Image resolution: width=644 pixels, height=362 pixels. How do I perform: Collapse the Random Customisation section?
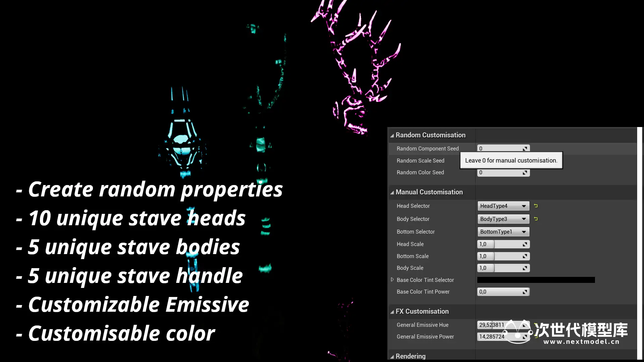[x=392, y=135]
